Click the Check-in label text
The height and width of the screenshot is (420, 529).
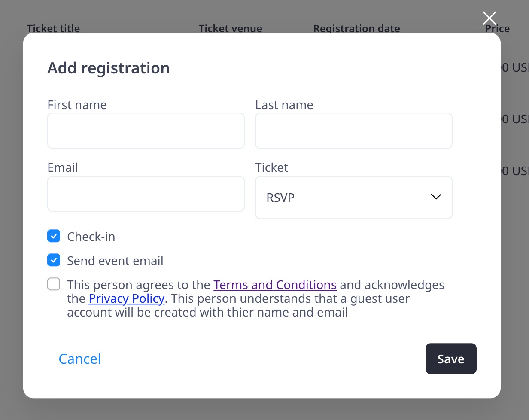pos(91,237)
